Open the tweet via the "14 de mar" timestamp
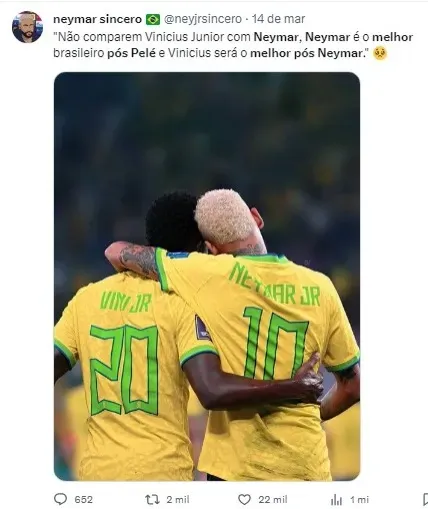This screenshot has width=428, height=509. click(x=278, y=19)
